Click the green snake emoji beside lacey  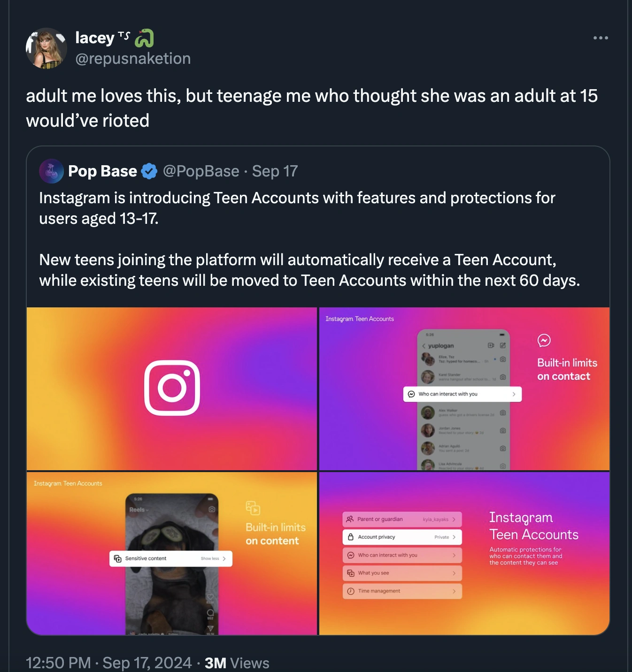144,38
